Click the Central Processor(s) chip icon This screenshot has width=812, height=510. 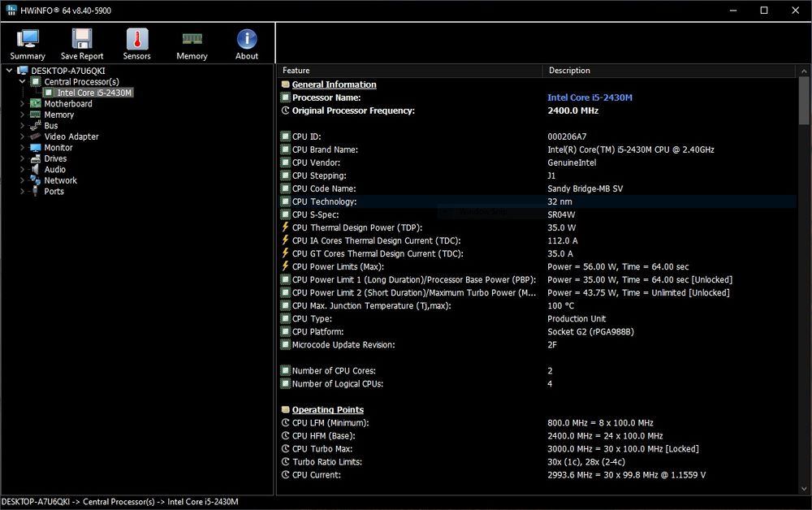[x=35, y=82]
